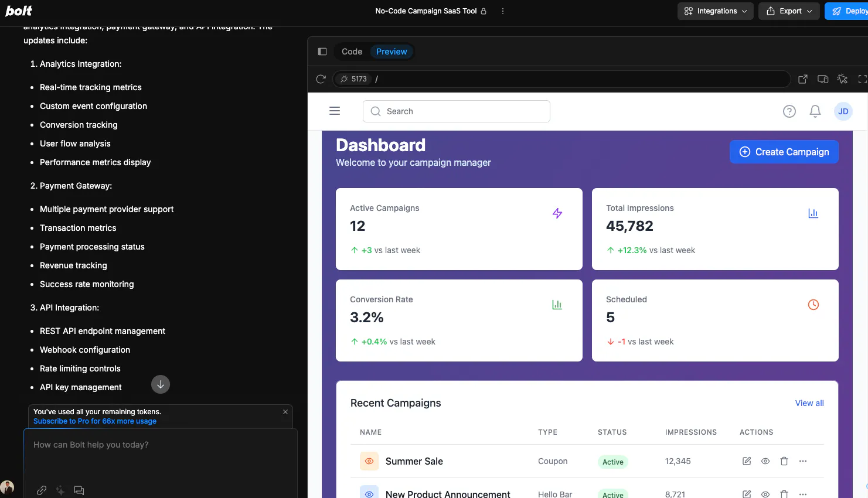Screen dimensions: 868x498
Task: Click the sparkle enhance prompt icon
Action: coord(60,490)
